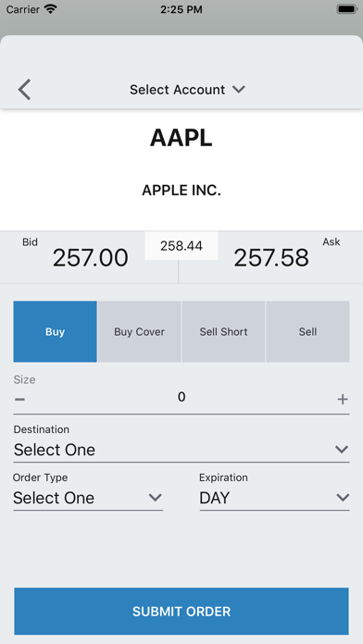Focus the Size quantity field showing 0
Screen dimensions: 363x644
click(x=181, y=397)
